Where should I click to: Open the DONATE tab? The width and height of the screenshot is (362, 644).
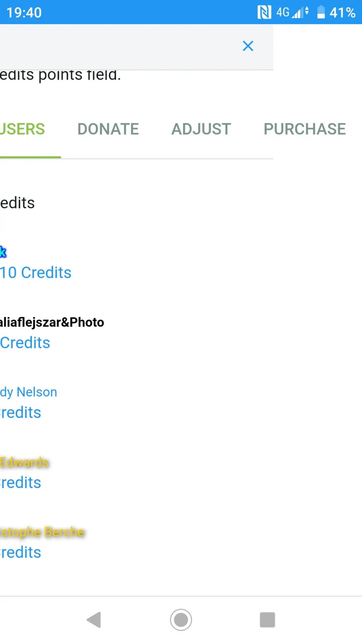point(108,129)
